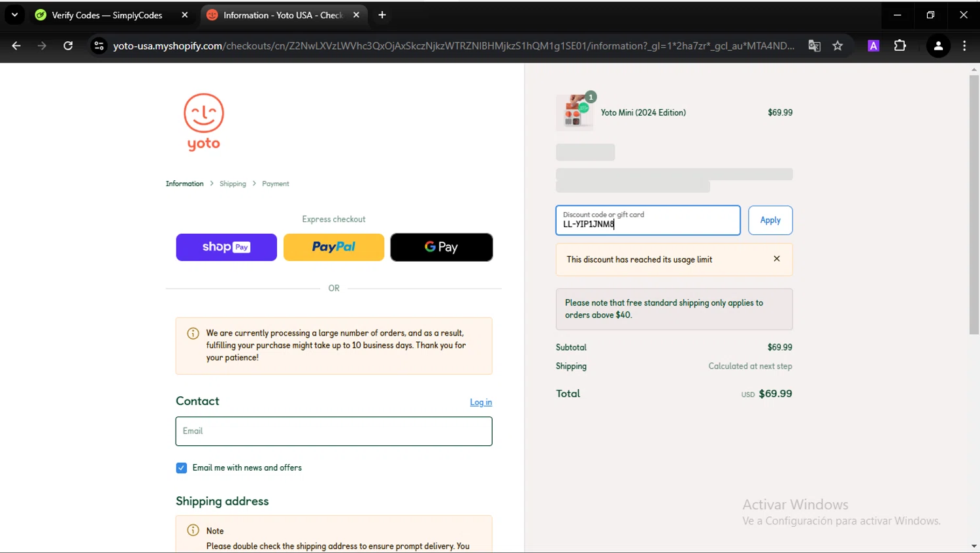Go to the Shipping breadcrumb step
Viewport: 980px width, 553px height.
coord(233,183)
